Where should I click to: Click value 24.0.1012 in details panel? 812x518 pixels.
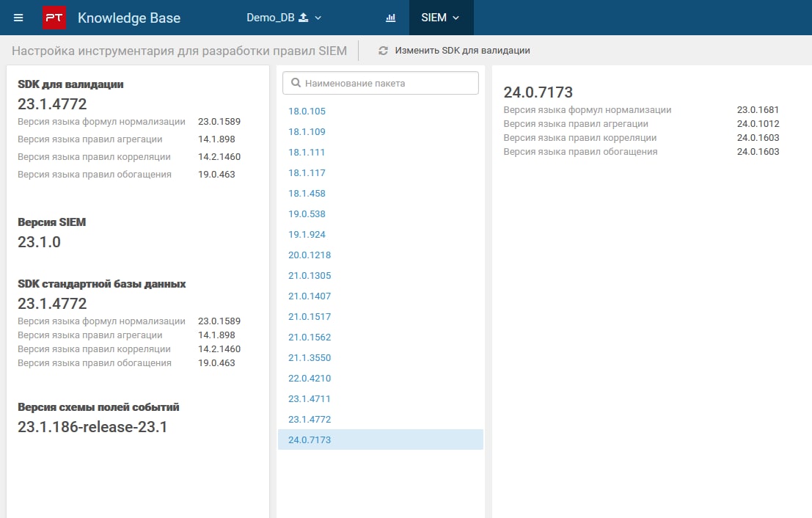click(x=758, y=124)
